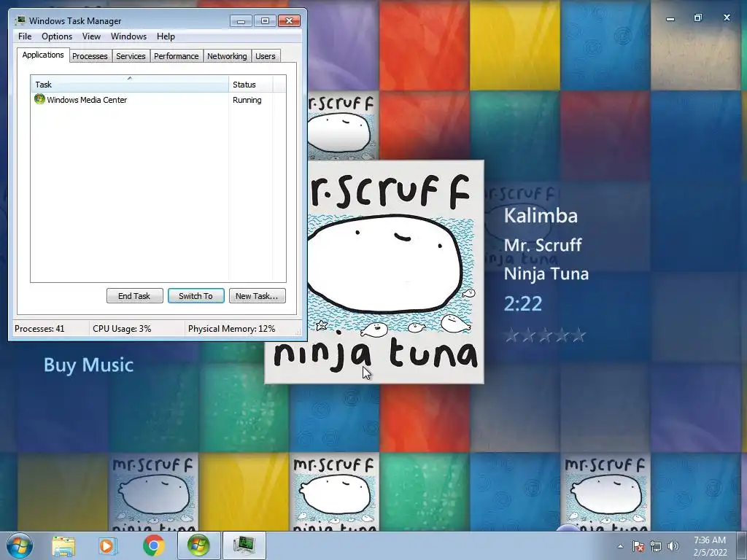Switch to the Windows Media Center taskbar button

point(198,545)
